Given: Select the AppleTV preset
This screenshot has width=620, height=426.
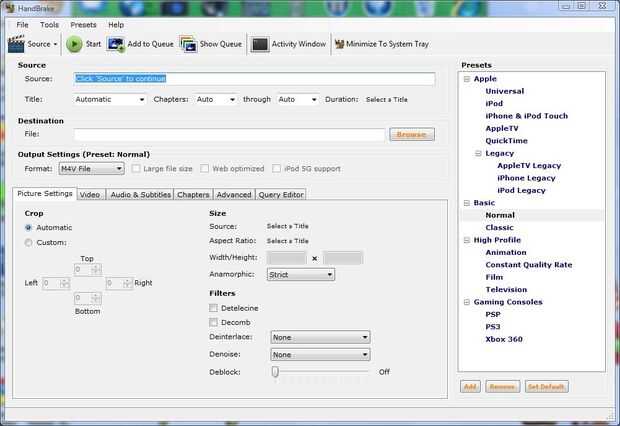Looking at the screenshot, I should (502, 128).
